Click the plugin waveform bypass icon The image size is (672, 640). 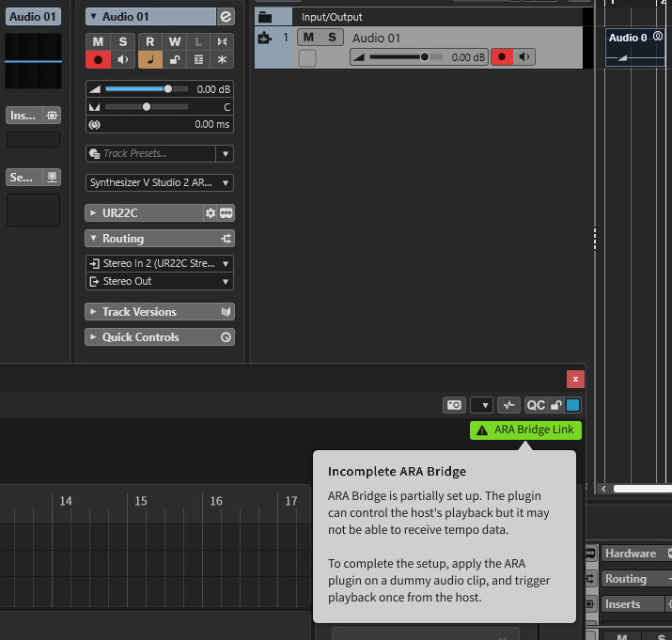508,405
